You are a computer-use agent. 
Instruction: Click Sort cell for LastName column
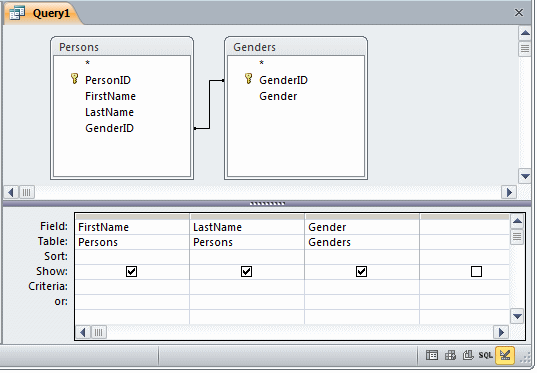coord(247,257)
